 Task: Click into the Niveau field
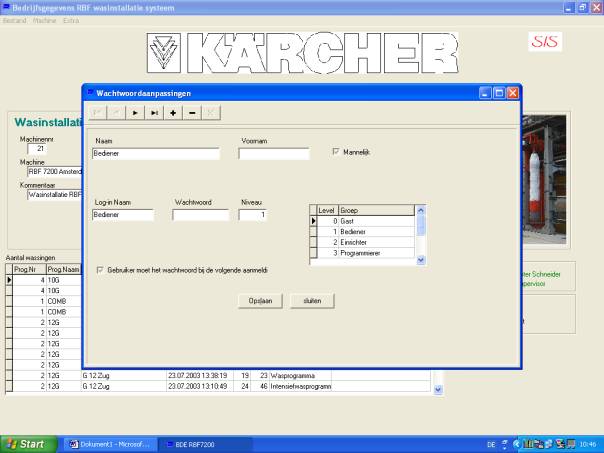point(252,215)
